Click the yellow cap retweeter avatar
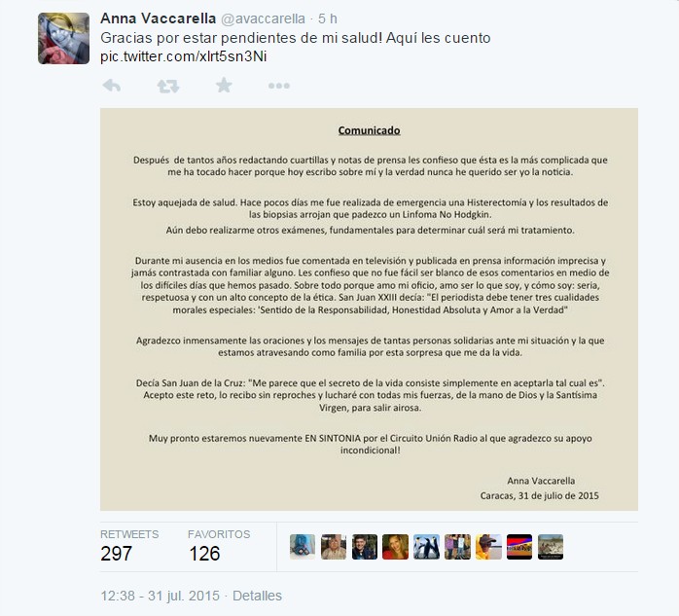The height and width of the screenshot is (616, 679). 488,547
